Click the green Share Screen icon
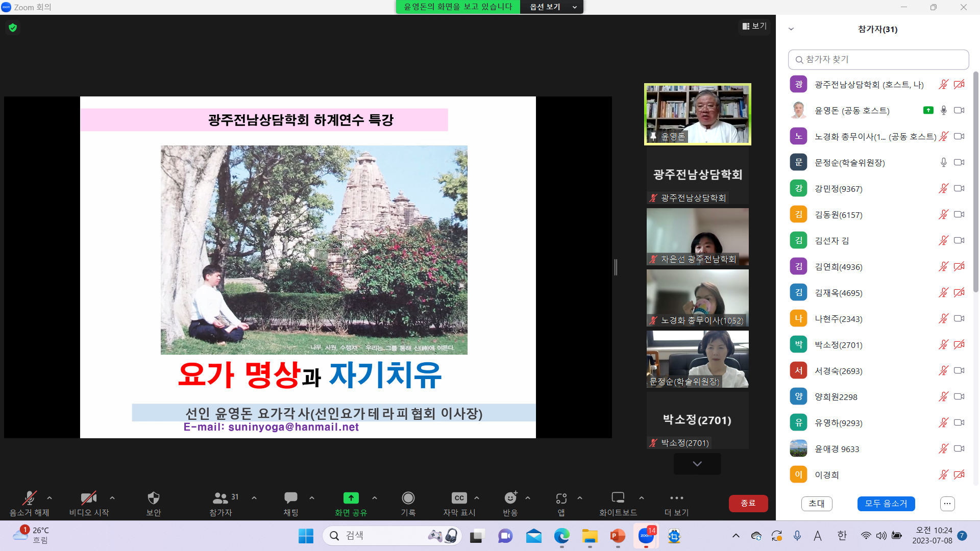The image size is (980, 551). pyautogui.click(x=351, y=498)
